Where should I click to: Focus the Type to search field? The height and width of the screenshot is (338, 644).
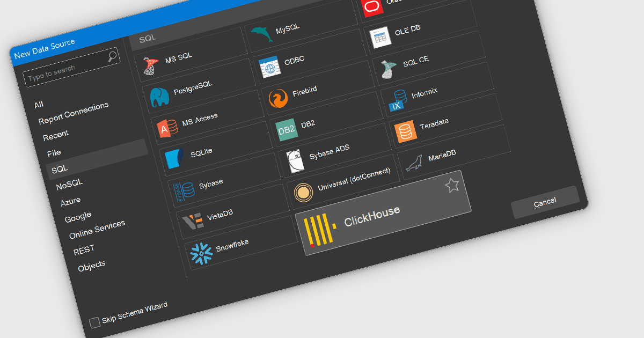click(71, 68)
